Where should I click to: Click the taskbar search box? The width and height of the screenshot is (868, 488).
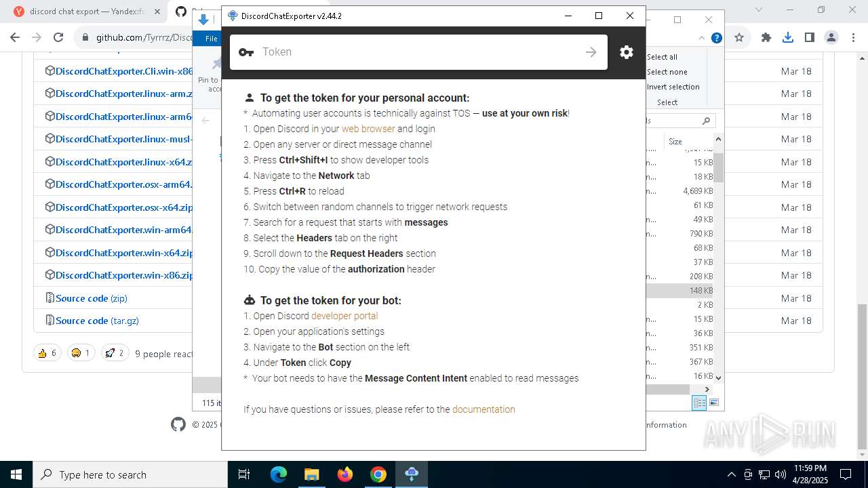(x=130, y=474)
